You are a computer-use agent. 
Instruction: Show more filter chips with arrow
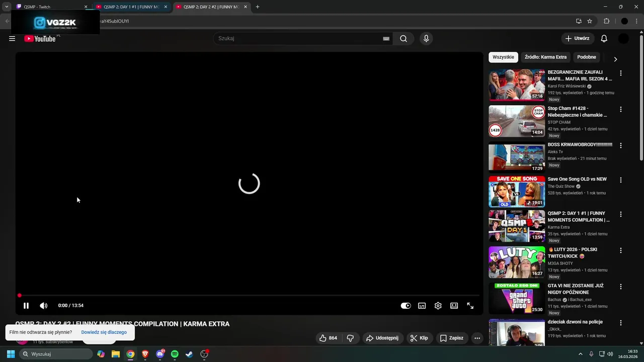[615, 59]
